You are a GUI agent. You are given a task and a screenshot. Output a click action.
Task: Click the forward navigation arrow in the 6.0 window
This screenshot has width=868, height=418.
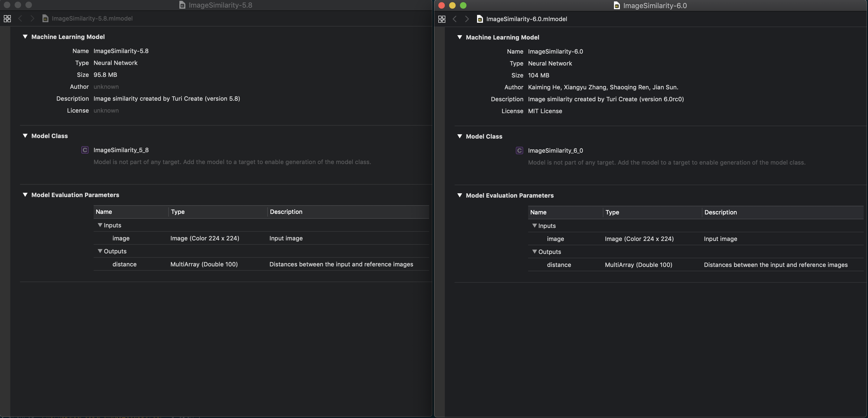pos(467,19)
